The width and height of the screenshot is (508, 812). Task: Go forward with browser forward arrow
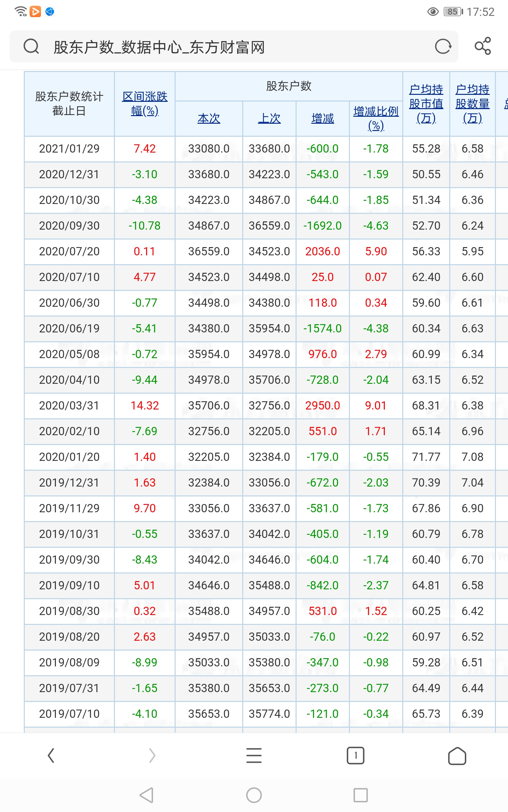(x=152, y=756)
